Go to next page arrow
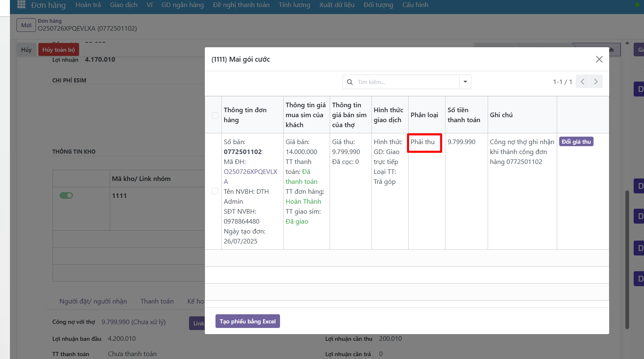Image resolution: width=644 pixels, height=359 pixels. tap(596, 82)
